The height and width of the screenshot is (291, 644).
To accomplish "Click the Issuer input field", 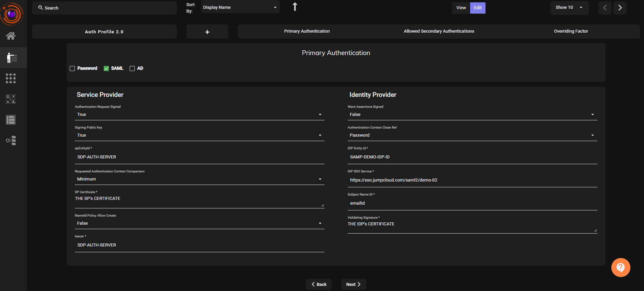I will [x=200, y=245].
